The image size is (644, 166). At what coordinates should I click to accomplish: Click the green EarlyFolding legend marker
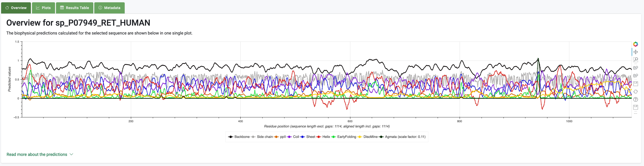tap(334, 137)
